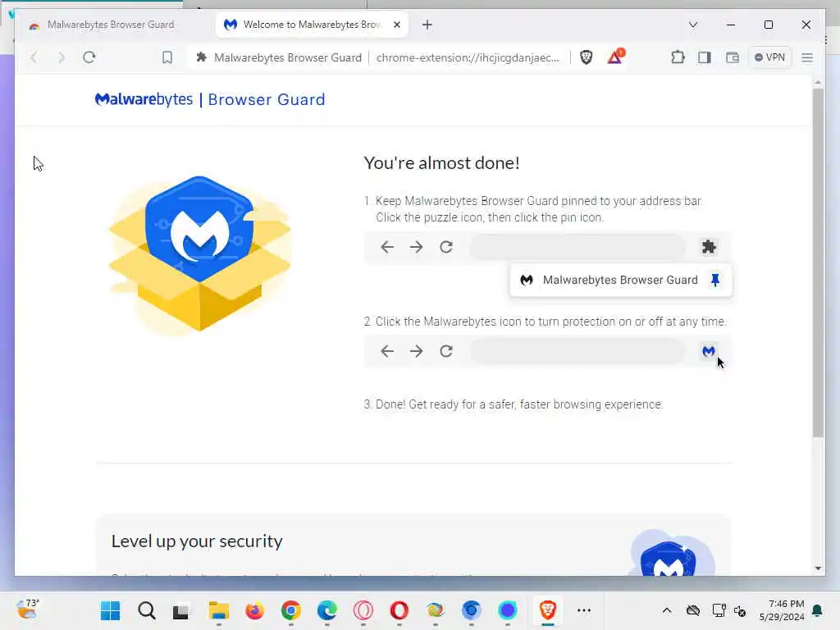Click the chrome-extension URL in address bar
The image size is (840, 630).
click(468, 57)
